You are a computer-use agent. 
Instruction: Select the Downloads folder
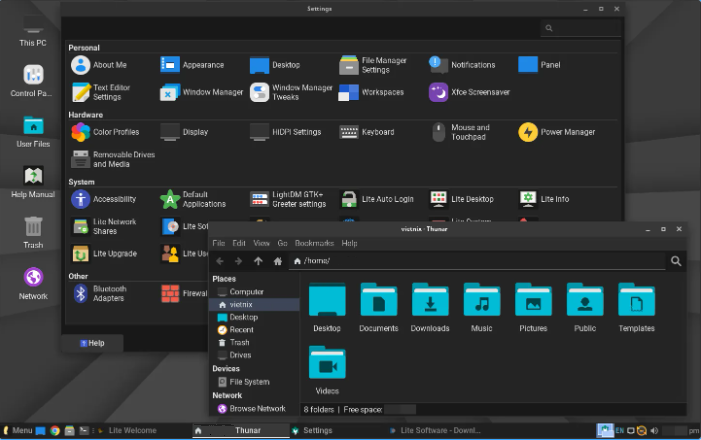tap(430, 308)
